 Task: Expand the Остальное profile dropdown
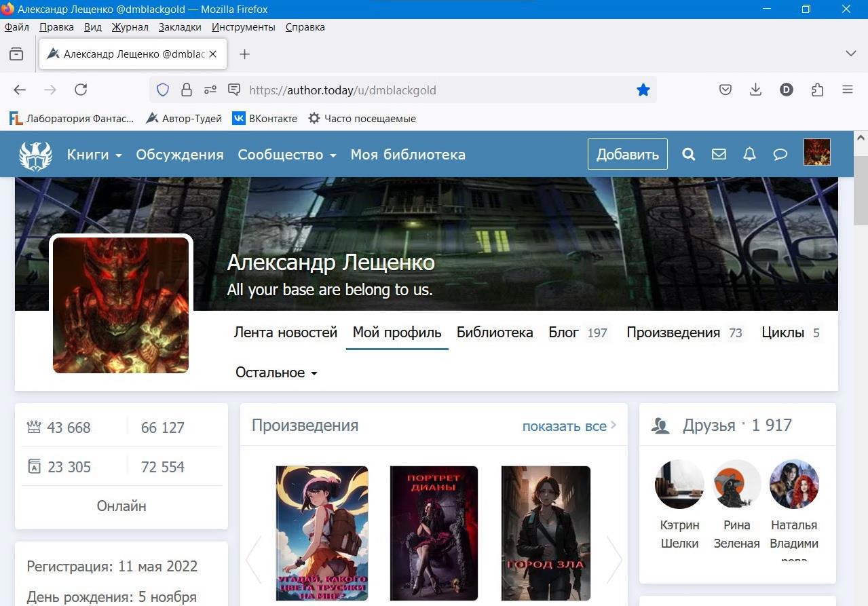(x=276, y=373)
